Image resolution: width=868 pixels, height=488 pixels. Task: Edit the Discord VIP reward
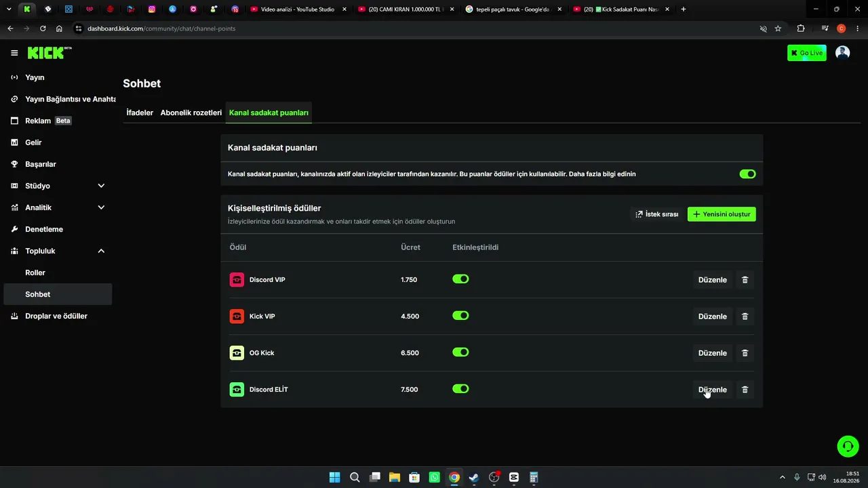[713, 280]
